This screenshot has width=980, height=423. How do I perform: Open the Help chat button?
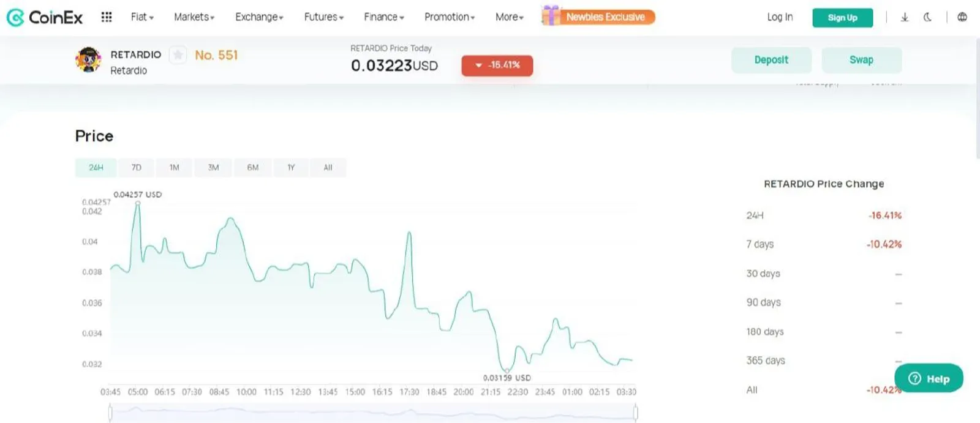point(929,378)
